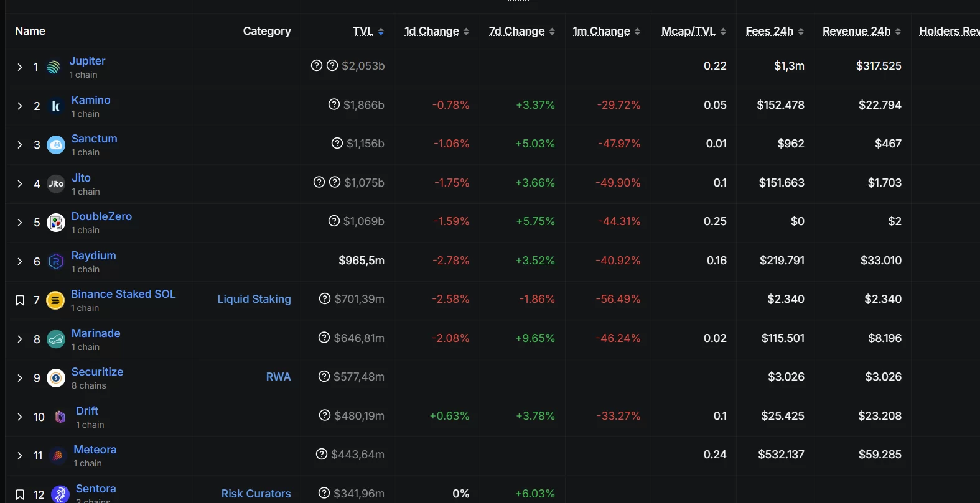Click the Jupiter protocol logo icon

[x=54, y=67]
